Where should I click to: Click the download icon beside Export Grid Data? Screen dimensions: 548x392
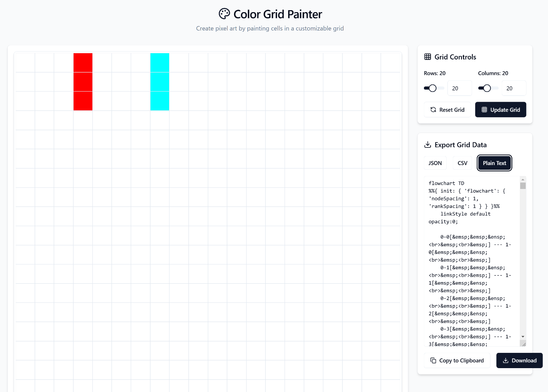[x=427, y=145]
